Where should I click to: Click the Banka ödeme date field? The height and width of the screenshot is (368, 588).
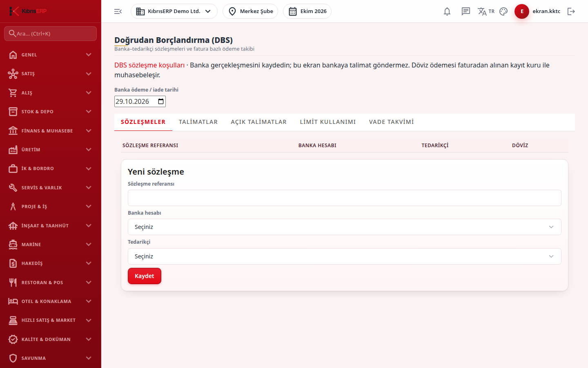(140, 101)
